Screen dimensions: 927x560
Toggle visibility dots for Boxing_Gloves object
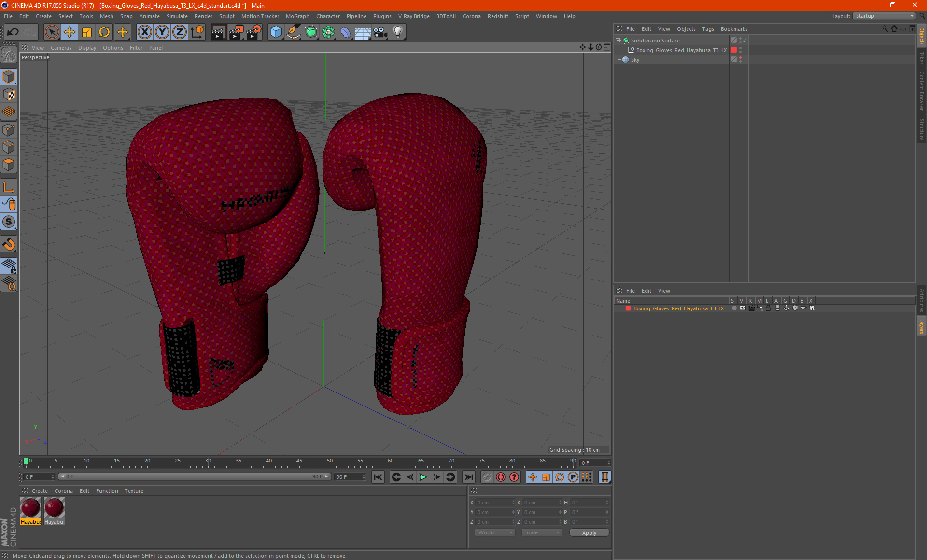coord(740,50)
